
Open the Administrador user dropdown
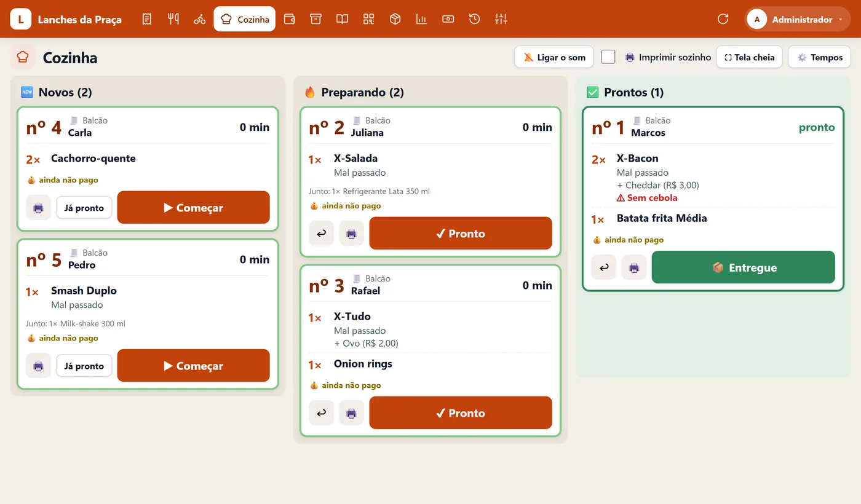tap(797, 19)
